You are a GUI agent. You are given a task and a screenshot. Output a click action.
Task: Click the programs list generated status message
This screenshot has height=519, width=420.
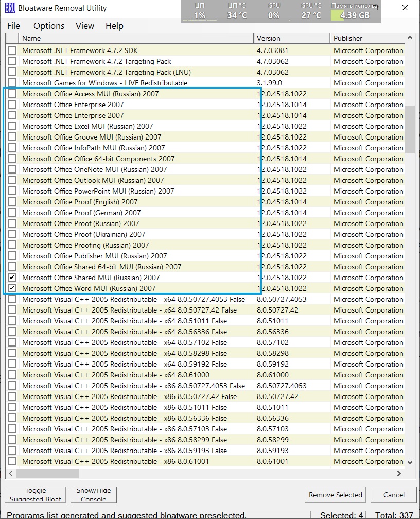coord(127,515)
